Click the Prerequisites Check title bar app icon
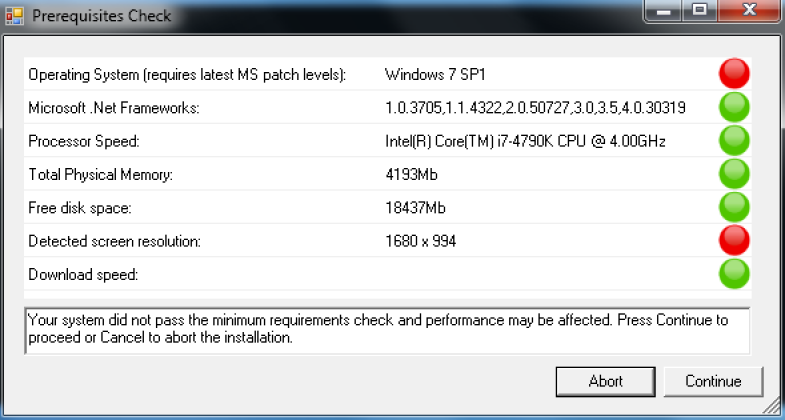 (15, 16)
